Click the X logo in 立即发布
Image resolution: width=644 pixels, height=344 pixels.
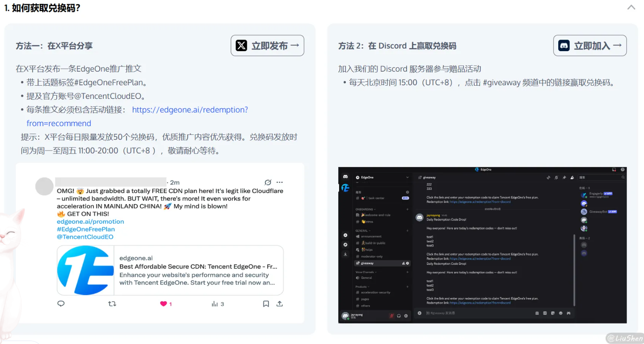click(241, 46)
